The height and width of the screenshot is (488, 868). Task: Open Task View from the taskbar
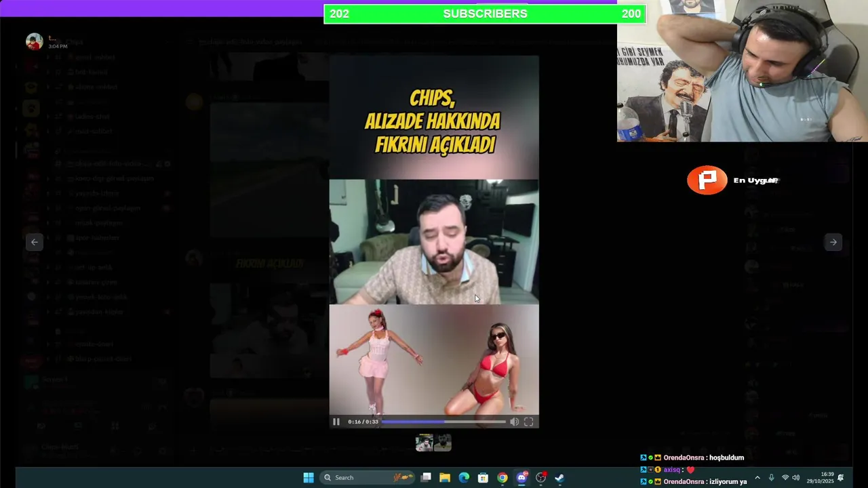(x=426, y=477)
